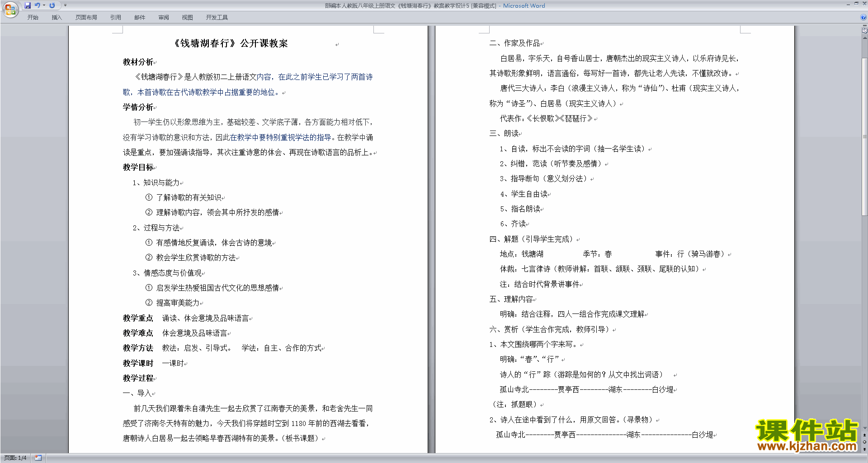868x463 pixels.
Task: Undo the last action
Action: [x=38, y=5]
